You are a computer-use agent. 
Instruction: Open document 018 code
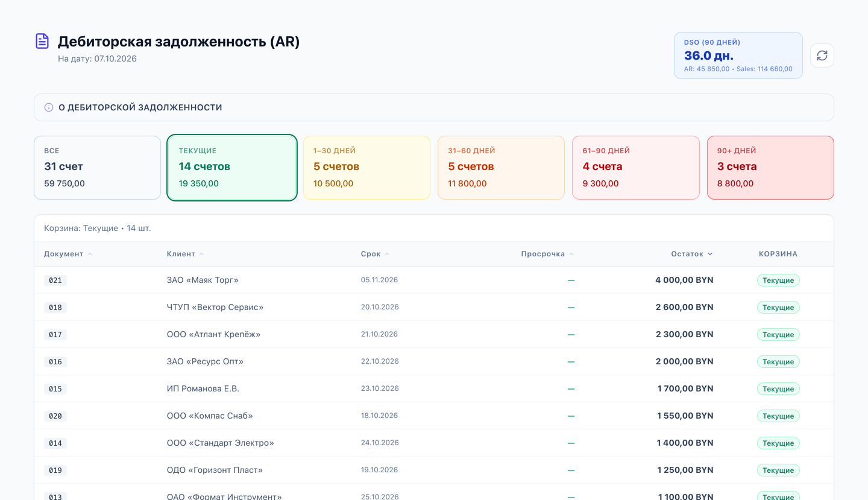pos(55,308)
